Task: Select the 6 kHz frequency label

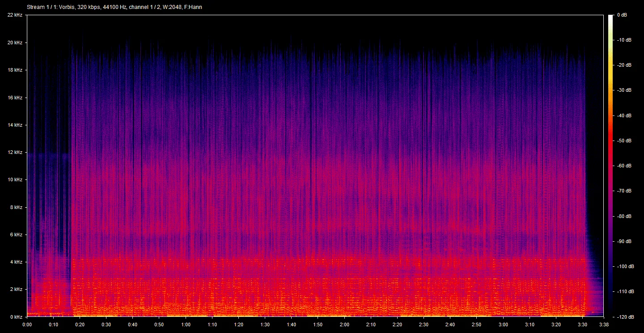Action: coord(16,235)
